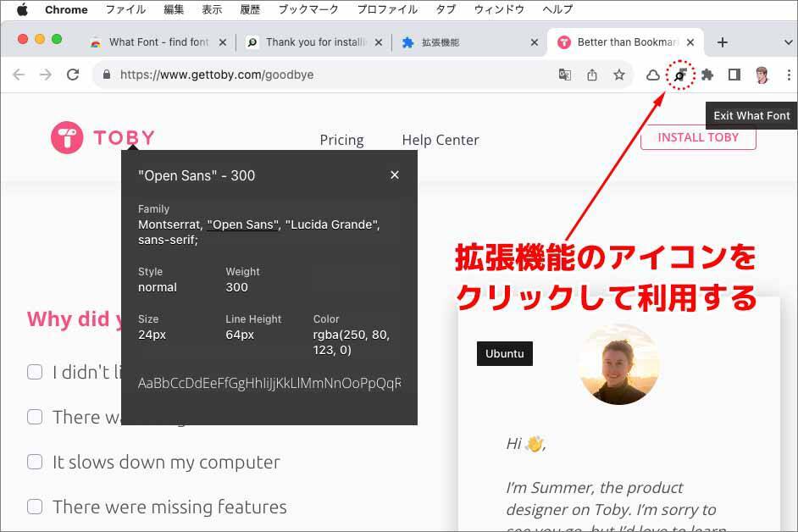Viewport: 798px width, 532px height.
Task: Go forward to next page
Action: coord(46,75)
